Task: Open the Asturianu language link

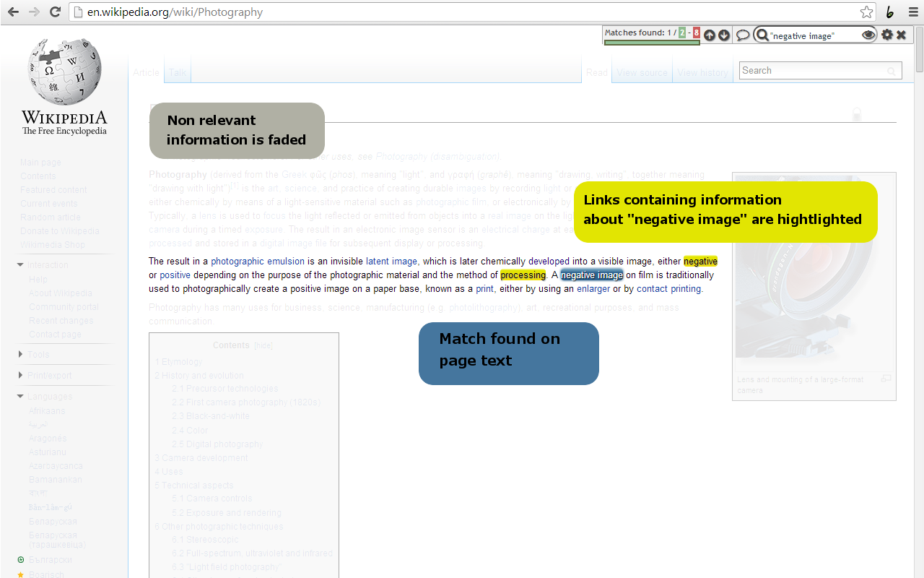Action: tap(48, 452)
